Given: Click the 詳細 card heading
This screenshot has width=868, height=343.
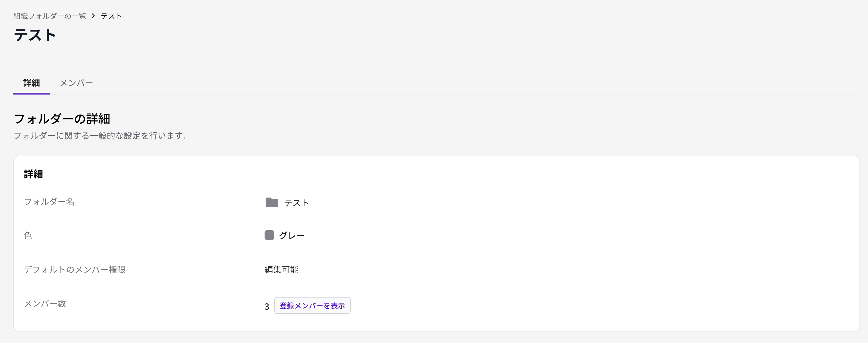Looking at the screenshot, I should coord(33,174).
